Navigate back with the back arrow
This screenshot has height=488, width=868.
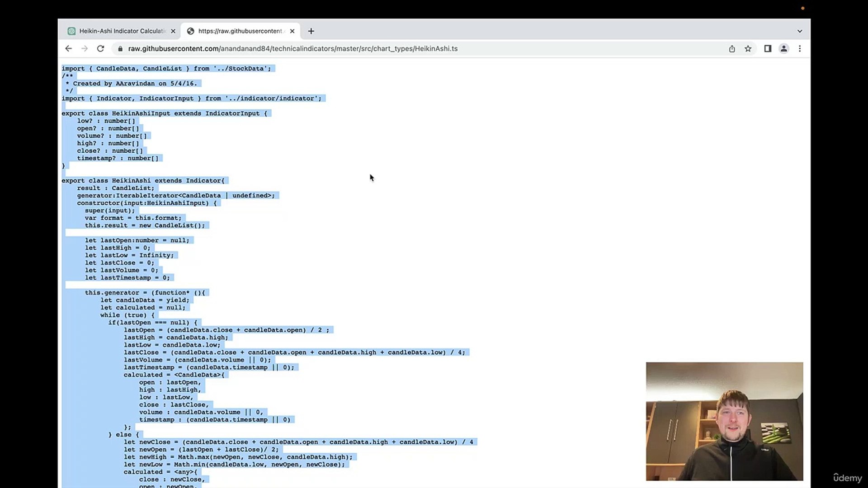(68, 48)
